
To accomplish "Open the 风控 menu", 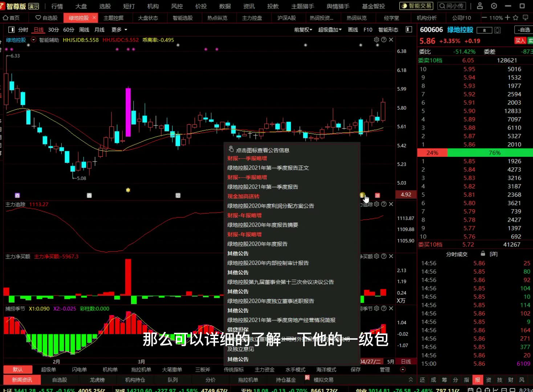I will (177, 6).
